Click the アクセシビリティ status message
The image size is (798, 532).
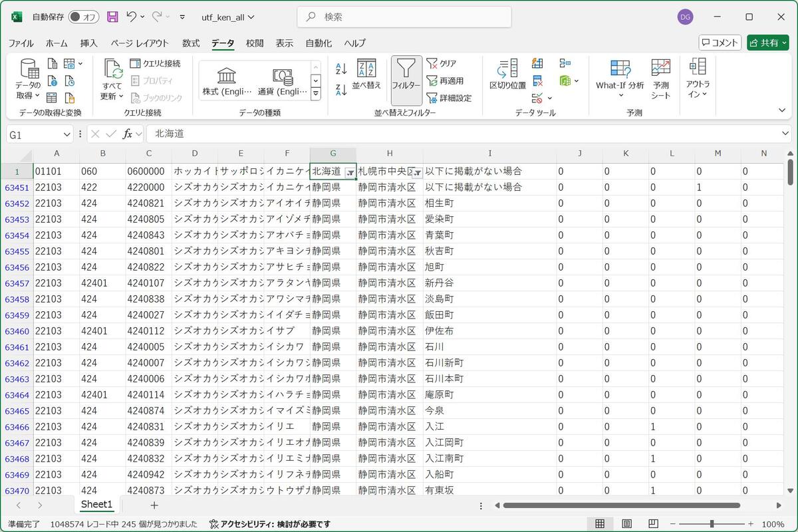click(269, 524)
